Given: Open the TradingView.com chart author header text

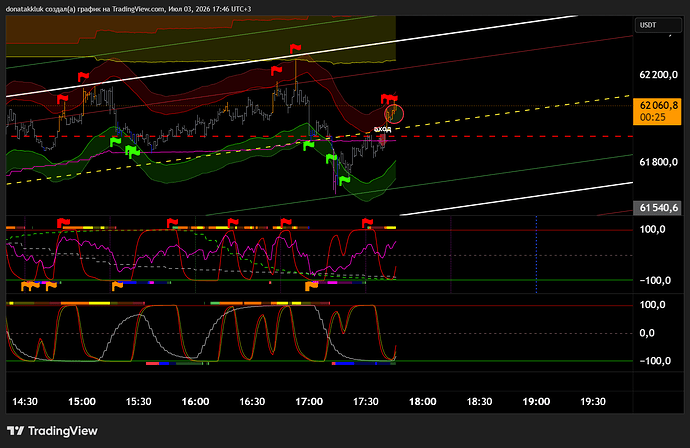Looking at the screenshot, I should tap(128, 9).
